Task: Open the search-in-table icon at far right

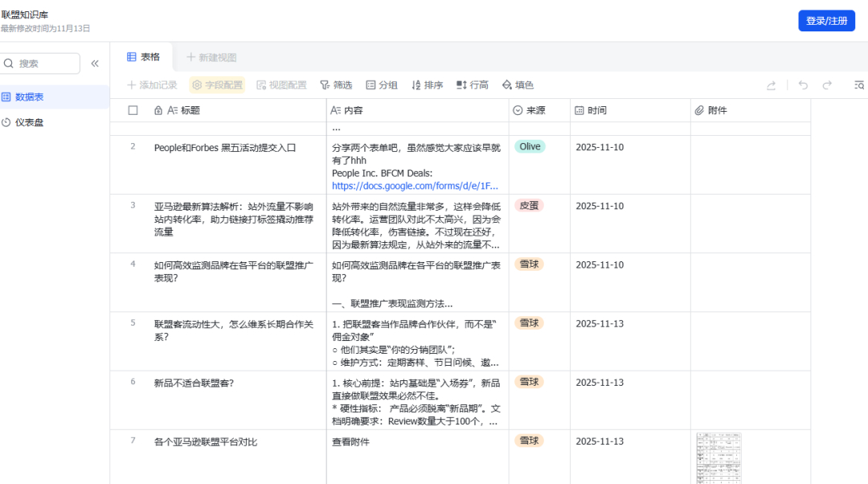Action: pos(858,84)
